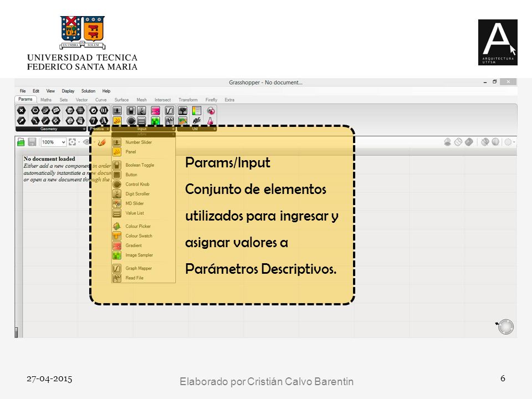The height and width of the screenshot is (399, 532).
Task: Save document with the floppy disk icon
Action: point(32,142)
